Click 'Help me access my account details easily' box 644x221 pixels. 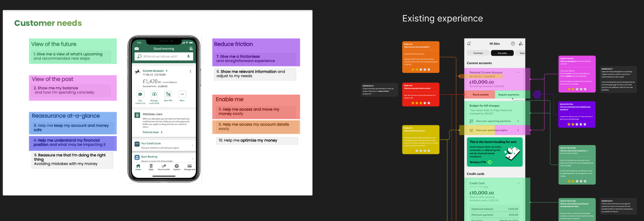(x=256, y=127)
